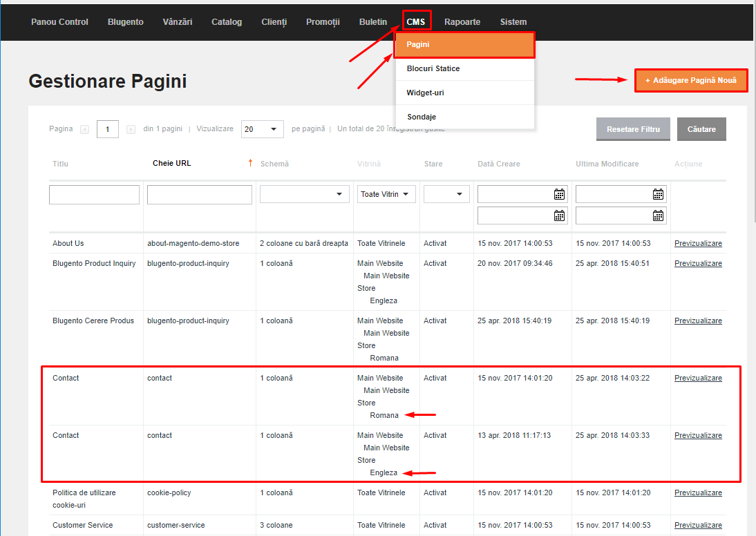
Task: Select Widget-uri menu entry
Action: (465, 93)
